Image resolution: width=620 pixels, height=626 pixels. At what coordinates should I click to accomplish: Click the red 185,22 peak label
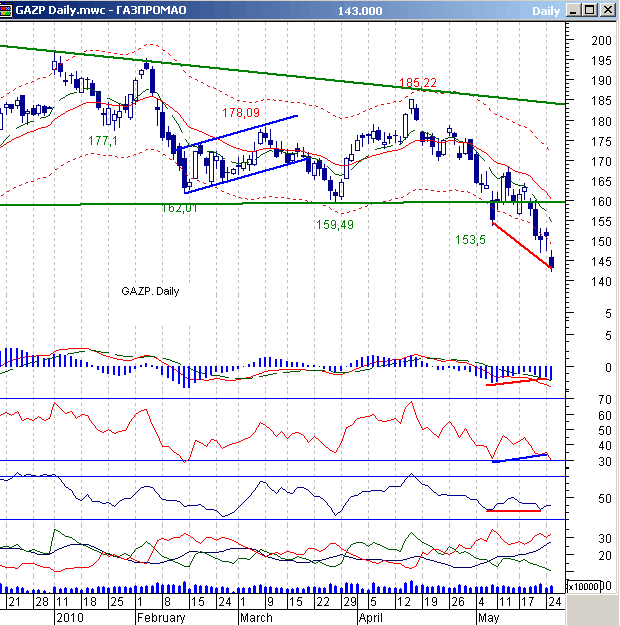(418, 83)
